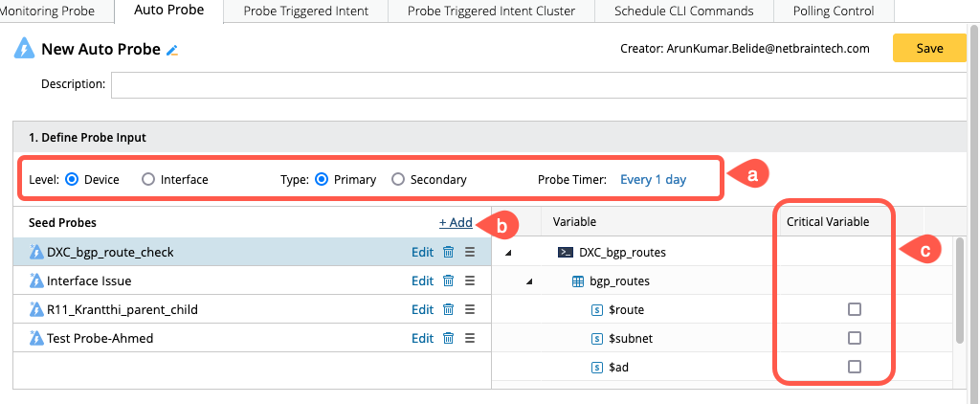Click trash icon for R11_Krantthi_parent_child
This screenshot has width=980, height=404.
pos(448,310)
